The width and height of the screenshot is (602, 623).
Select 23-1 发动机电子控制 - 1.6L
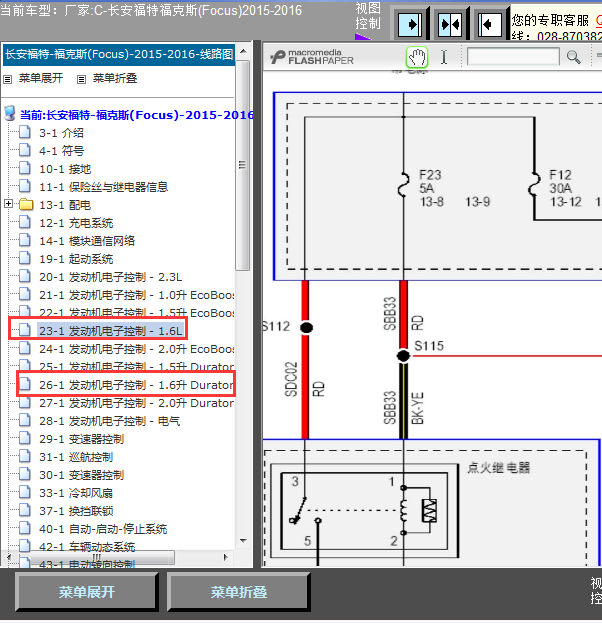coord(110,331)
